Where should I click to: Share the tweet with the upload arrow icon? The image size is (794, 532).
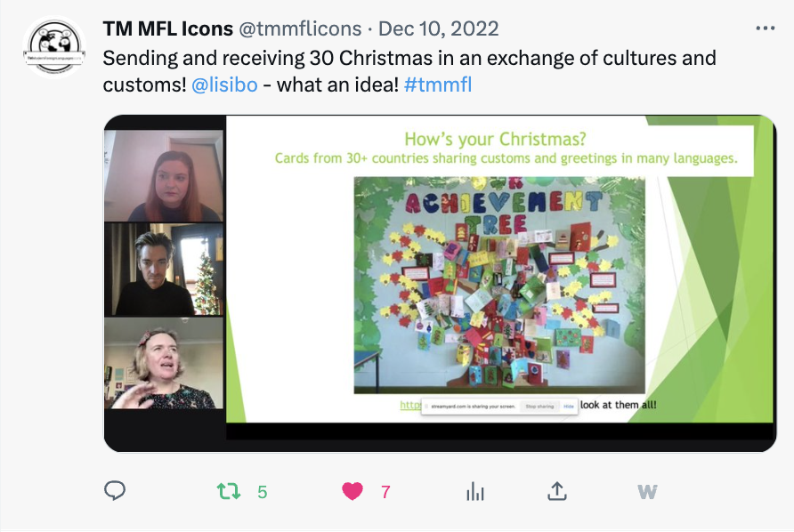[557, 491]
